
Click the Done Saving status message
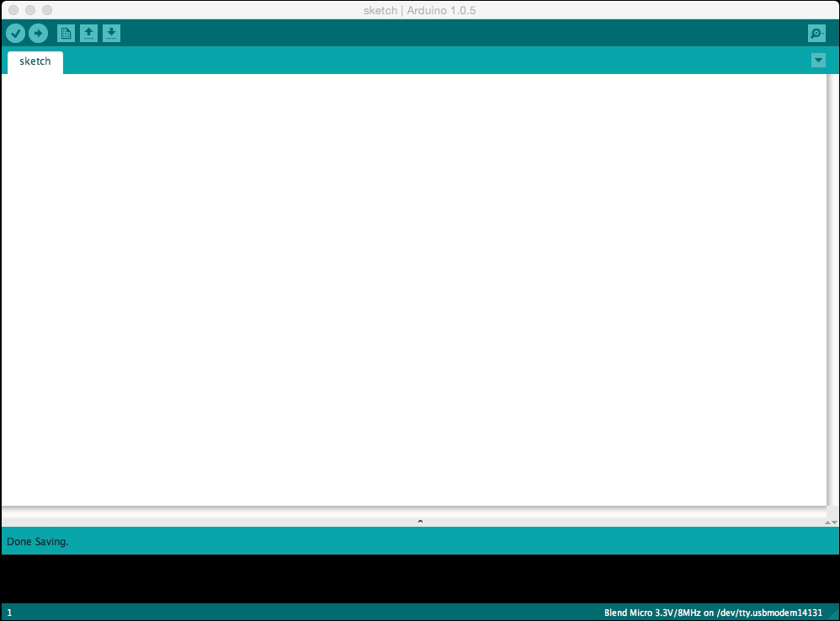pyautogui.click(x=38, y=542)
